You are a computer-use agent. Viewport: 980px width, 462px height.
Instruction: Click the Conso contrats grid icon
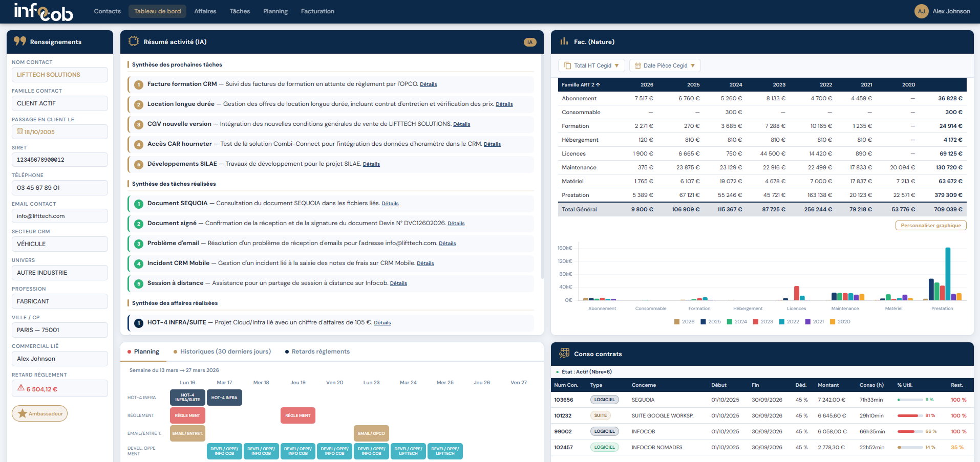[x=564, y=353]
